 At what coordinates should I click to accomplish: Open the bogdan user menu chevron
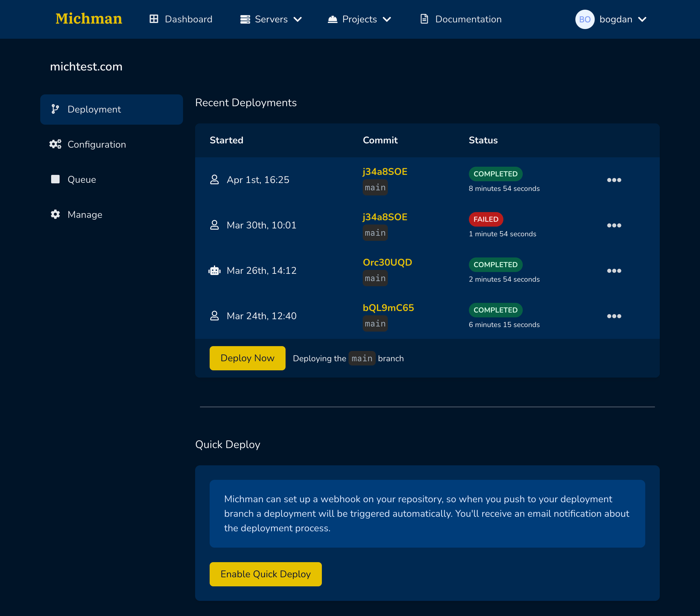(x=642, y=19)
